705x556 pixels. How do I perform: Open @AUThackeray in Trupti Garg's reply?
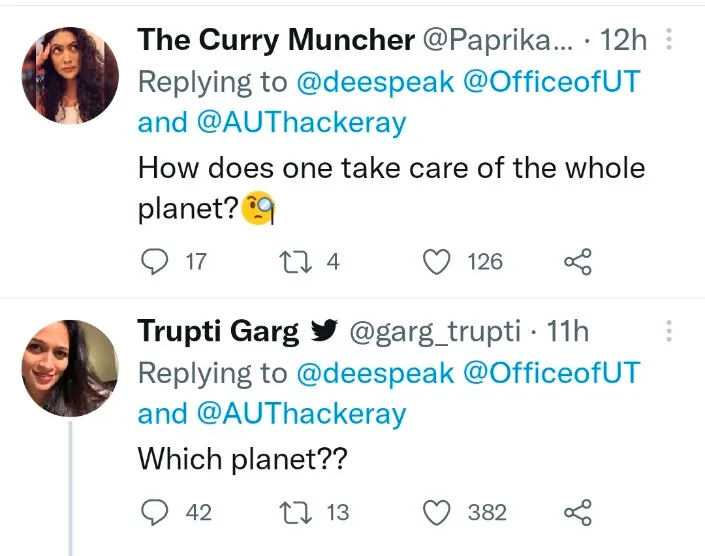(301, 414)
